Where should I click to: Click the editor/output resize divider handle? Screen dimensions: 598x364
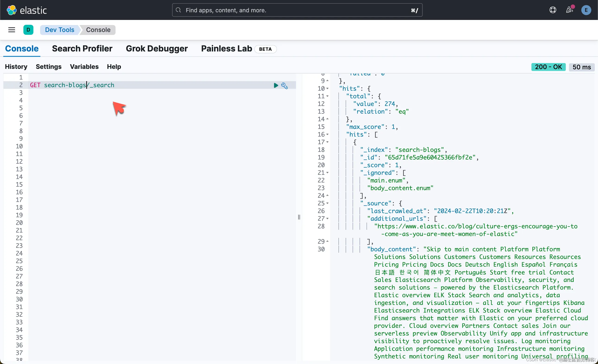click(299, 217)
